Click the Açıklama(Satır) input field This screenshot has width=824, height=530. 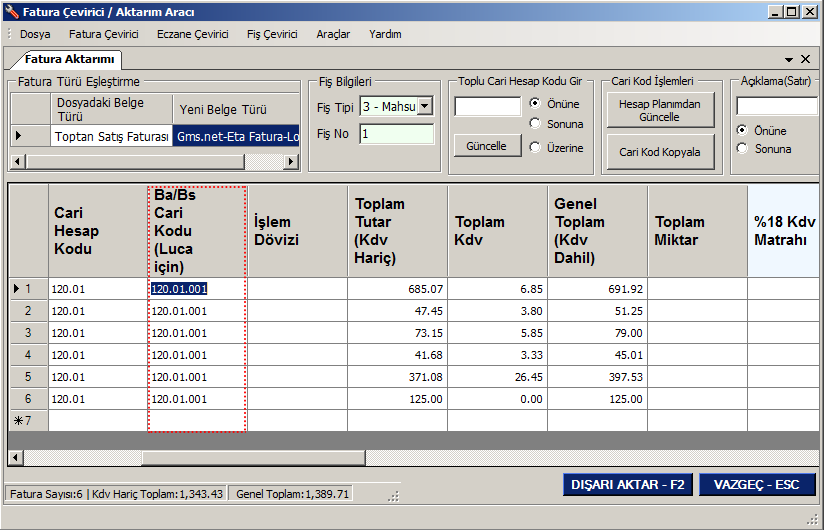(777, 106)
